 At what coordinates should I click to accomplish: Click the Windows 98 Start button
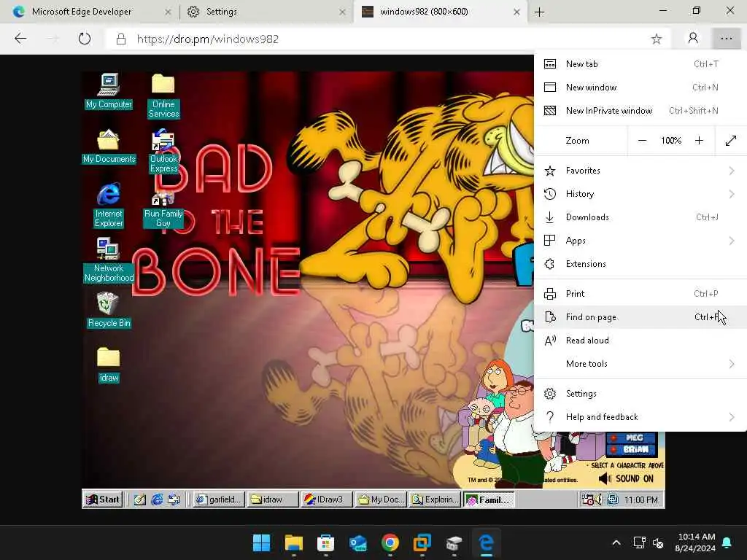pos(103,499)
